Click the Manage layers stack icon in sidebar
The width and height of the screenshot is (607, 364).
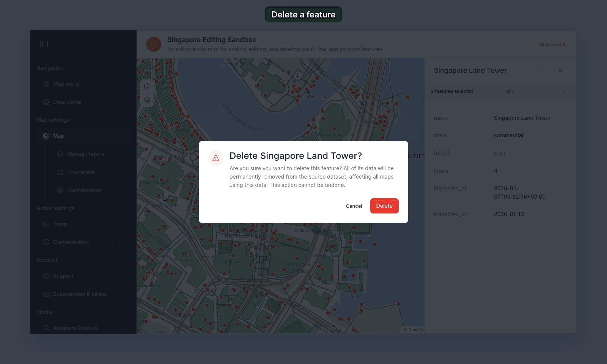60,154
